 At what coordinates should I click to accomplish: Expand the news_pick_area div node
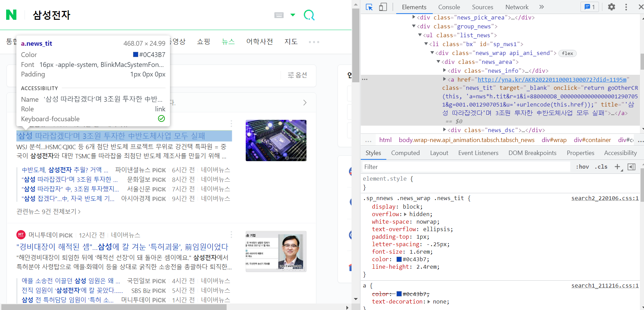coord(414,17)
